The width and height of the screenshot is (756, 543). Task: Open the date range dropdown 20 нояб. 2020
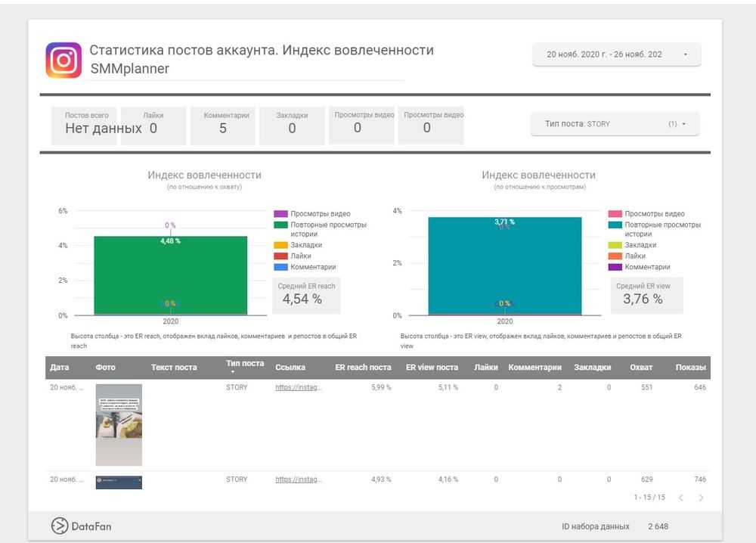pos(616,54)
